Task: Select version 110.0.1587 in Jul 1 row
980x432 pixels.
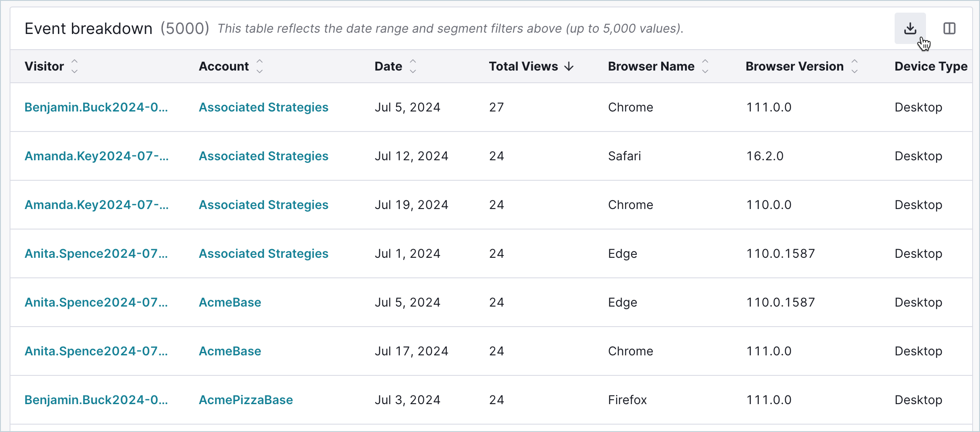Action: 781,253
